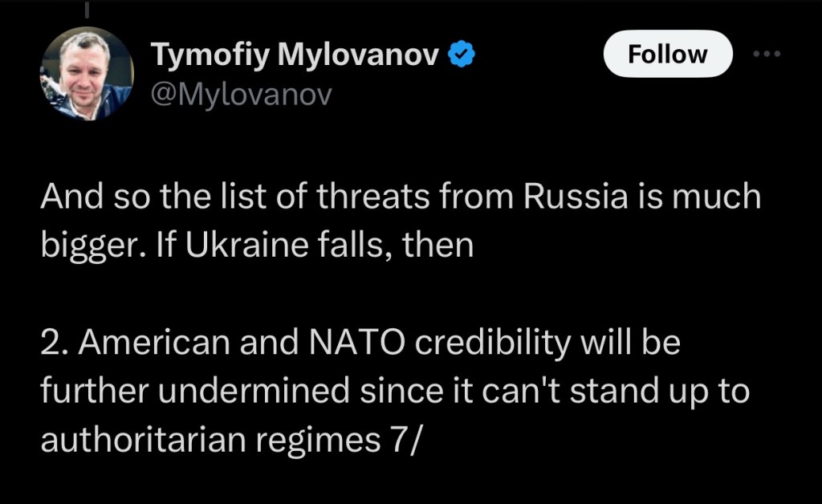
Task: Open the more options three-dot menu
Action: click(766, 54)
